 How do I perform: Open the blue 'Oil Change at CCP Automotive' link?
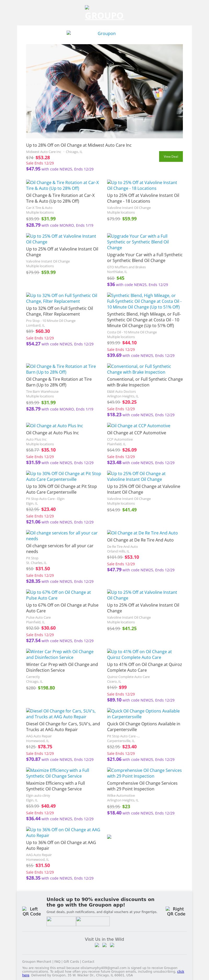139,426
